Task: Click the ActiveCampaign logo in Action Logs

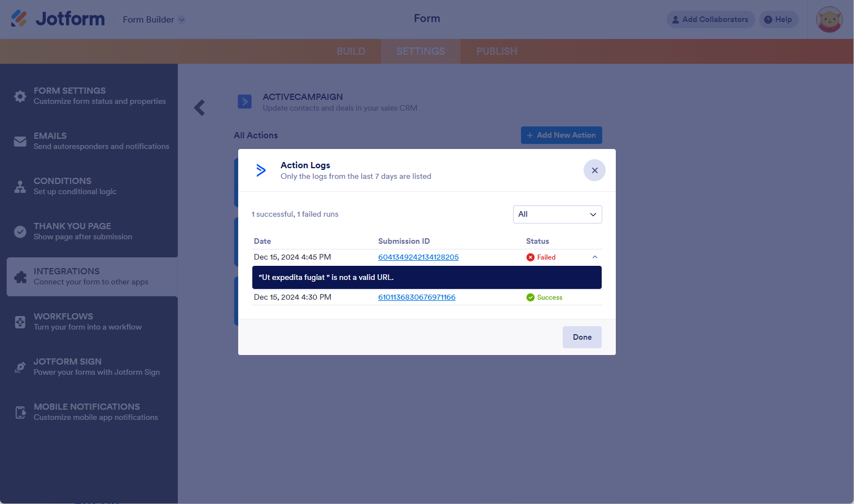Action: (x=261, y=170)
